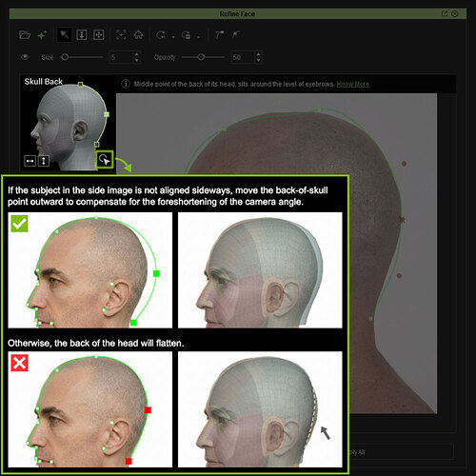This screenshot has height=476, width=476.
Task: Select the smooth curve point tool
Action: [x=236, y=34]
